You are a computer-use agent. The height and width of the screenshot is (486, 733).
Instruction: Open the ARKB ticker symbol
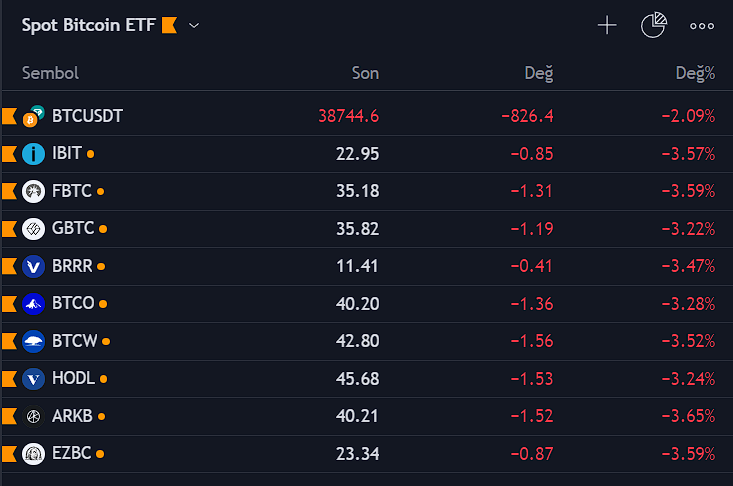click(72, 416)
